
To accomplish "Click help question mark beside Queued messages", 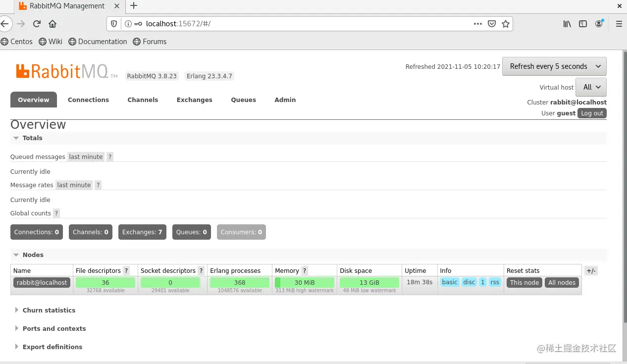I will tap(110, 156).
